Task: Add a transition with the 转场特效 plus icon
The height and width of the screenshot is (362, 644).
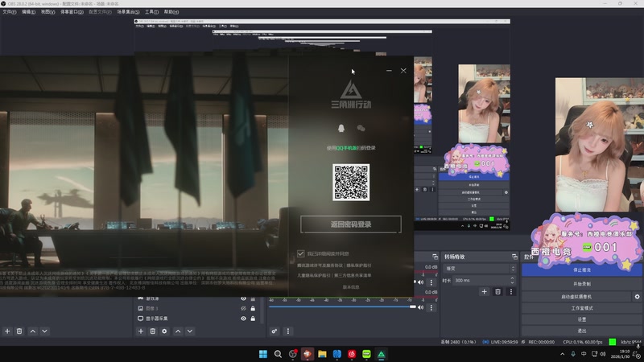Action: (x=485, y=292)
